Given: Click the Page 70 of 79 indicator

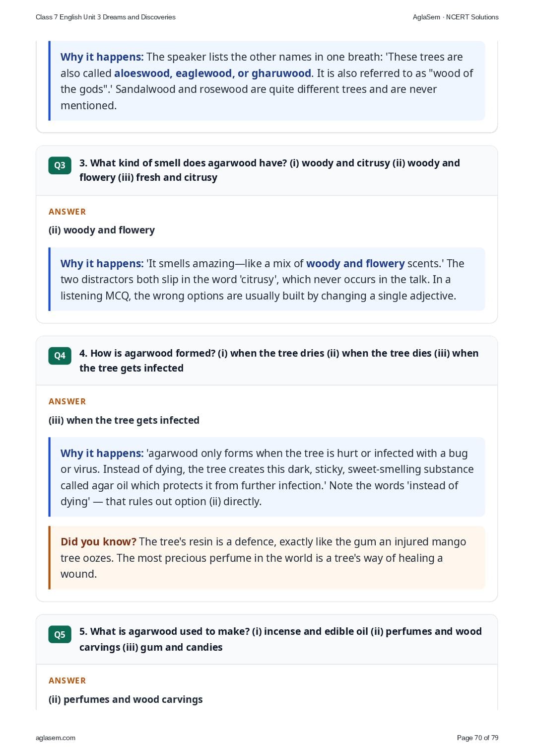Looking at the screenshot, I should (x=477, y=738).
